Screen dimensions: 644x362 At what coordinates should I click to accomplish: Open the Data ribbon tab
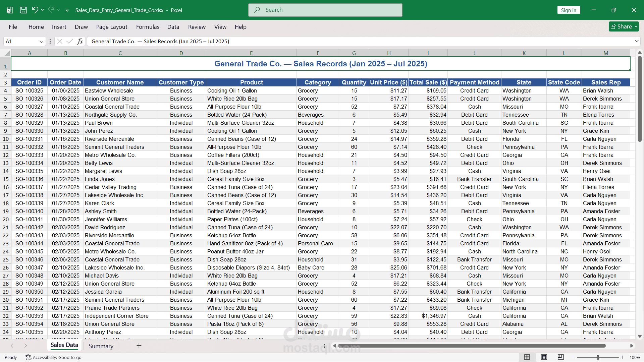[173, 27]
